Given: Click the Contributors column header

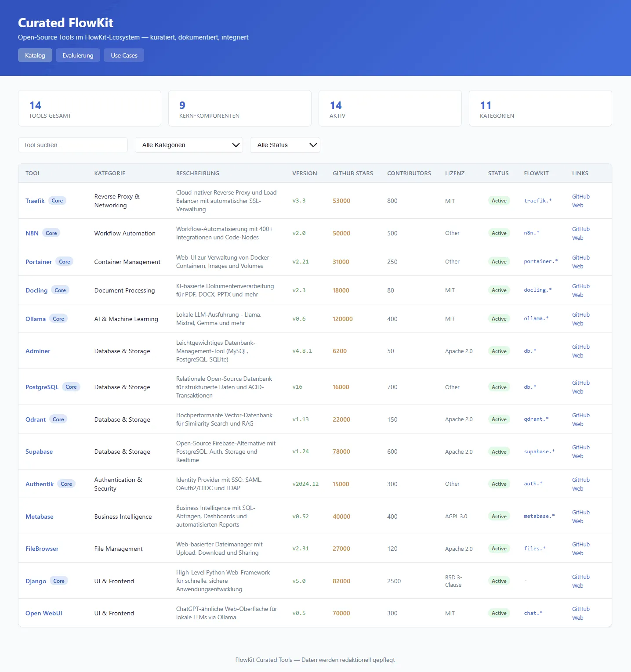Looking at the screenshot, I should (409, 173).
